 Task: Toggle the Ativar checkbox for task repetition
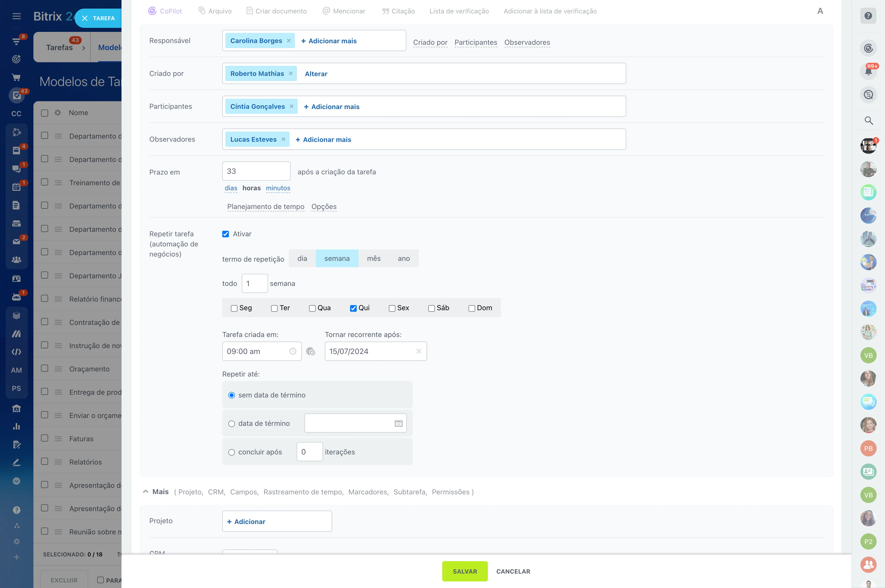tap(226, 233)
